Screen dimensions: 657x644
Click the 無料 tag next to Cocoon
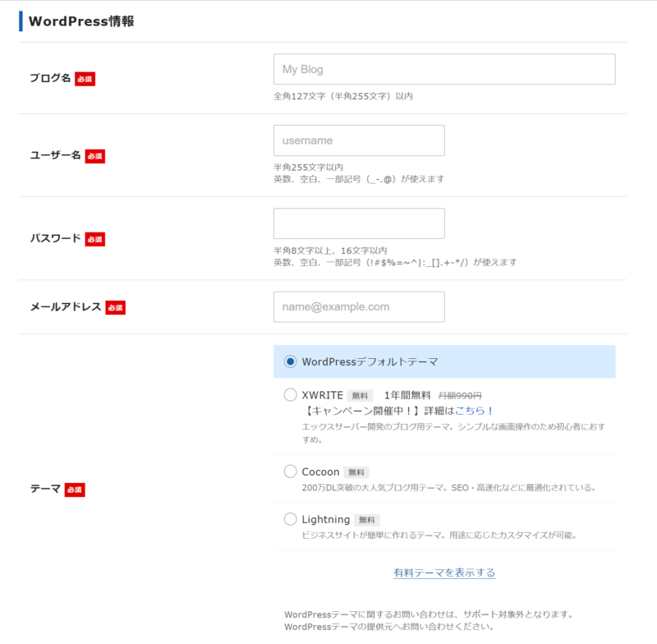coord(356,472)
